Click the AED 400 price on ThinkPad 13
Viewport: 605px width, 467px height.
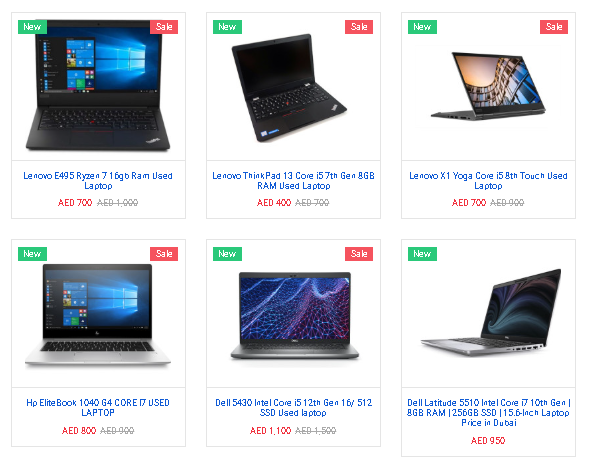(x=274, y=203)
